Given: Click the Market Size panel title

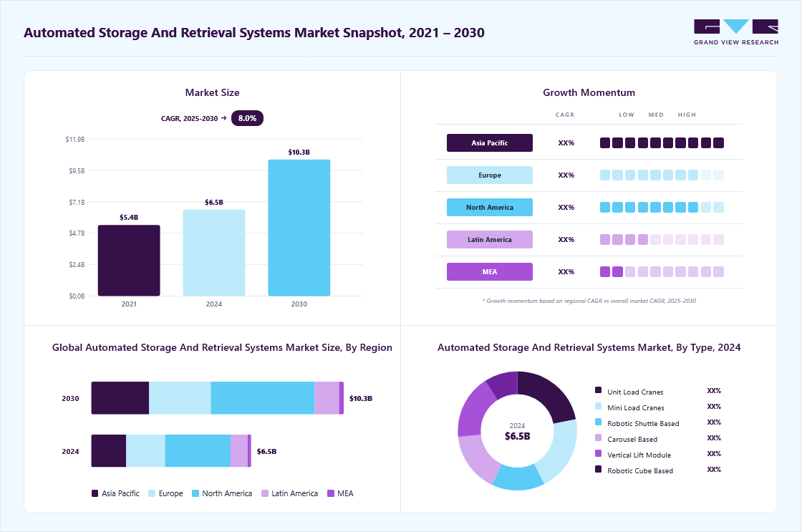Looking at the screenshot, I should tap(212, 92).
